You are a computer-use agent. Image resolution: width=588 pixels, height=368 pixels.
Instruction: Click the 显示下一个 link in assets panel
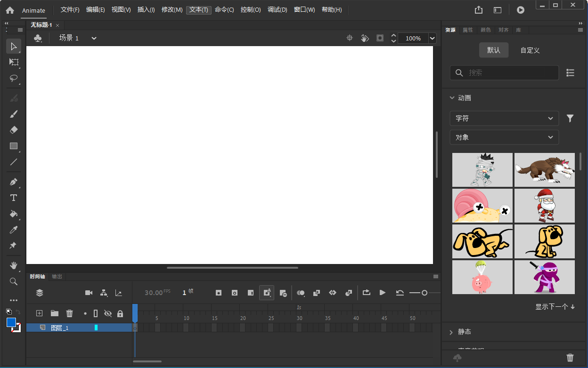point(555,306)
